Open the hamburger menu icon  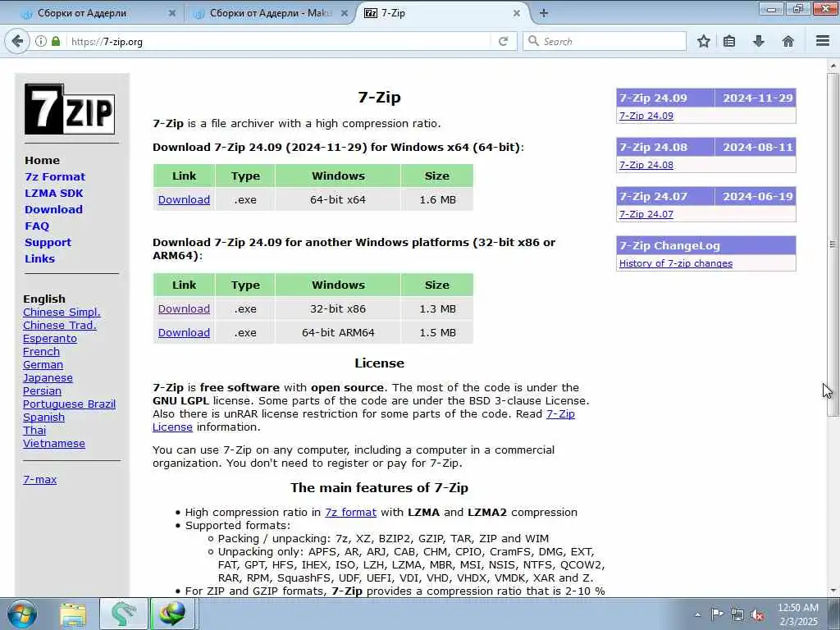tap(823, 41)
